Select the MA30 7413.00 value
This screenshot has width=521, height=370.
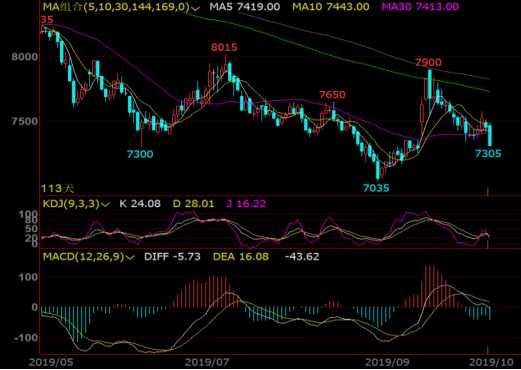(420, 7)
